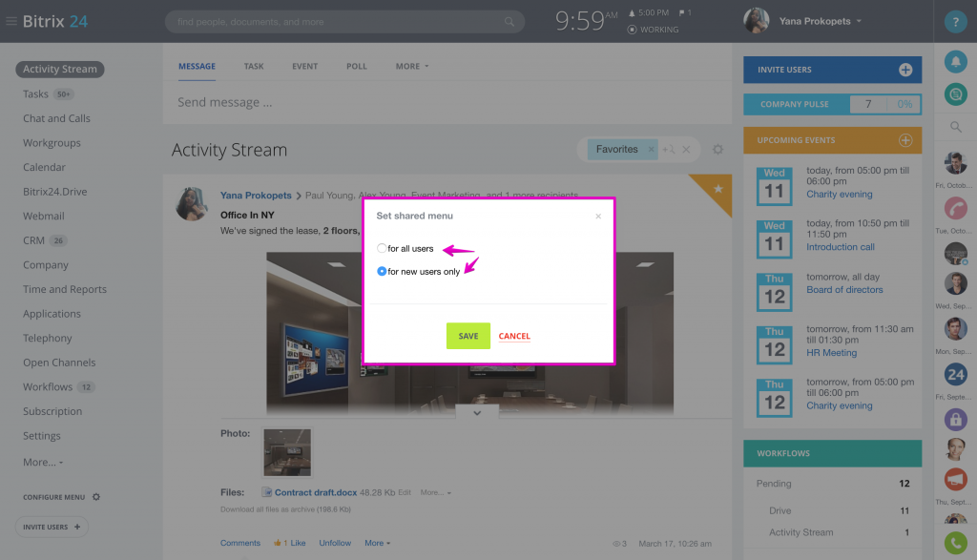Viewport: 977px width, 560px height.
Task: Switch to the MESSAGE tab
Action: 197,66
